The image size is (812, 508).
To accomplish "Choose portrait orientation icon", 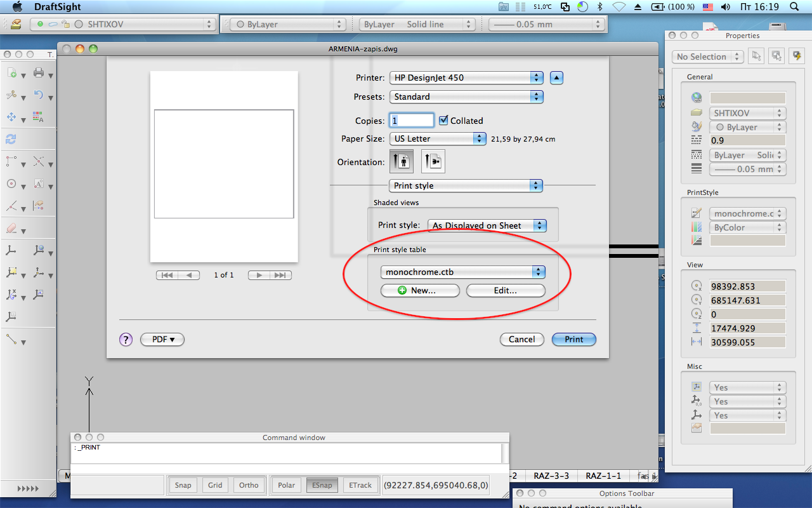I will pyautogui.click(x=402, y=161).
